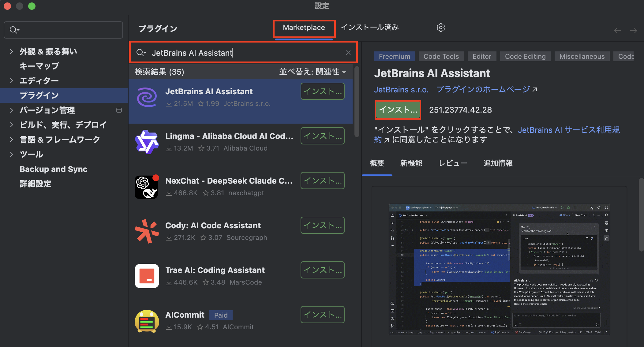644x347 pixels.
Task: Open JetBrains AI サービス利用規約 link
Action: pyautogui.click(x=569, y=130)
